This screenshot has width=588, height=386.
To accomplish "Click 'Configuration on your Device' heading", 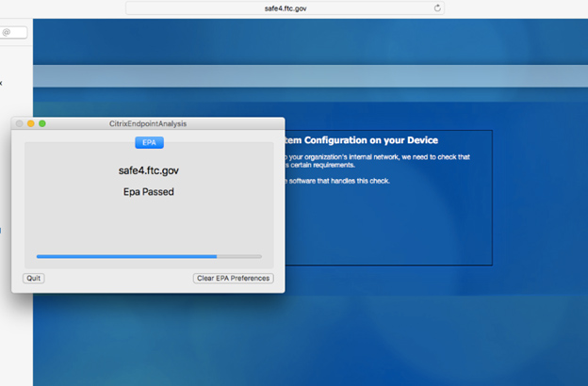I will (x=371, y=140).
